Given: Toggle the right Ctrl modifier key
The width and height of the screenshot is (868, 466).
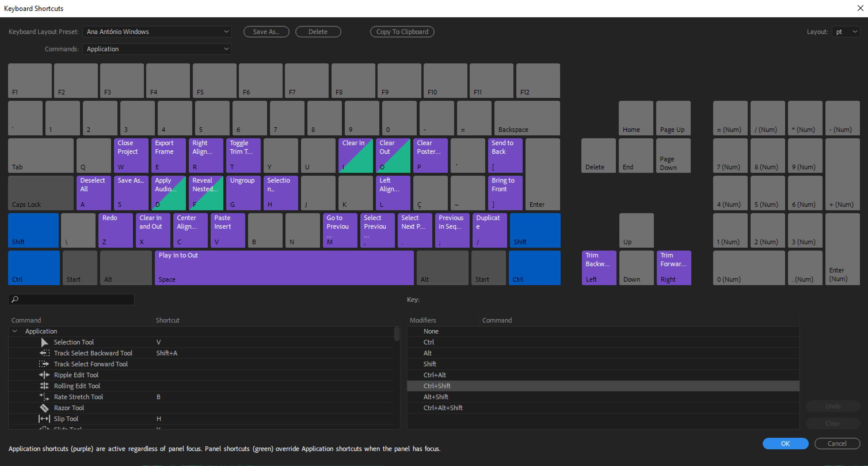Looking at the screenshot, I should point(535,268).
